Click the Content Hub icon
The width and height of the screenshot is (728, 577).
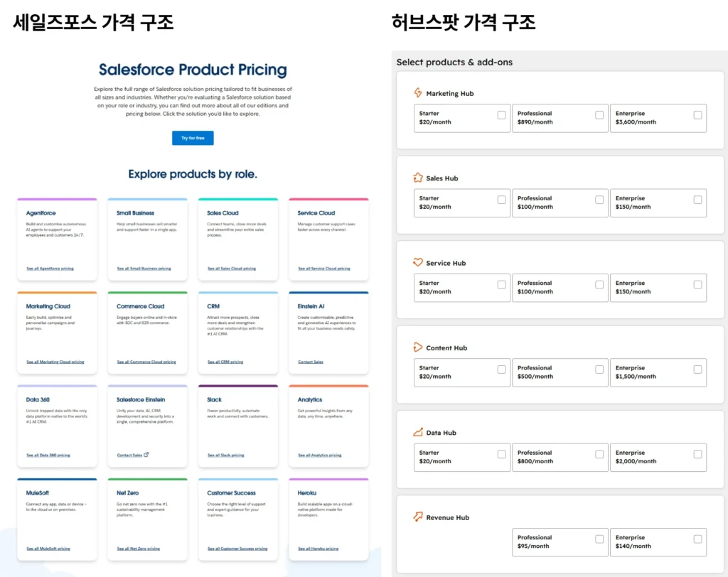pyautogui.click(x=418, y=347)
